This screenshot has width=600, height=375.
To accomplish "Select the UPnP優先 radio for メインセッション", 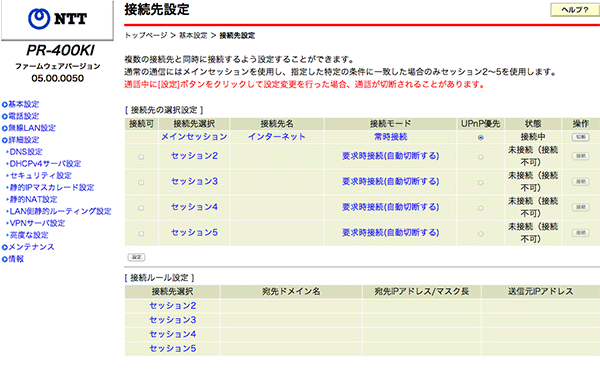I will click(481, 137).
